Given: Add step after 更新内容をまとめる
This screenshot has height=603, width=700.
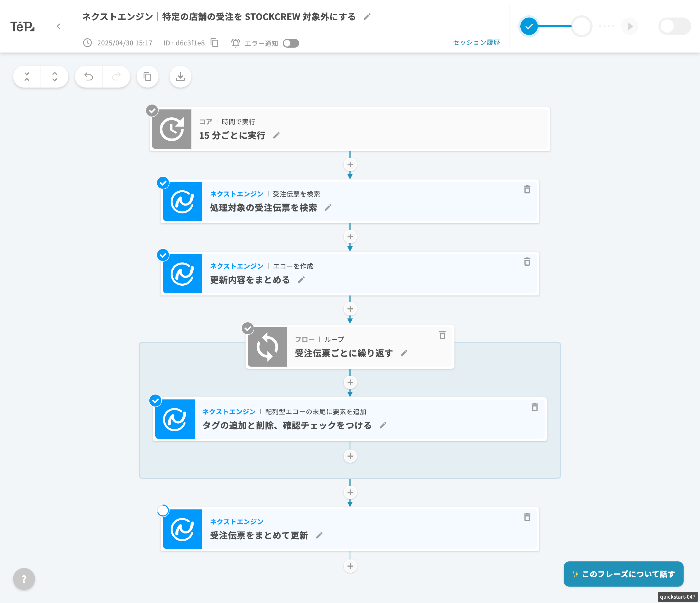Looking at the screenshot, I should 350,309.
